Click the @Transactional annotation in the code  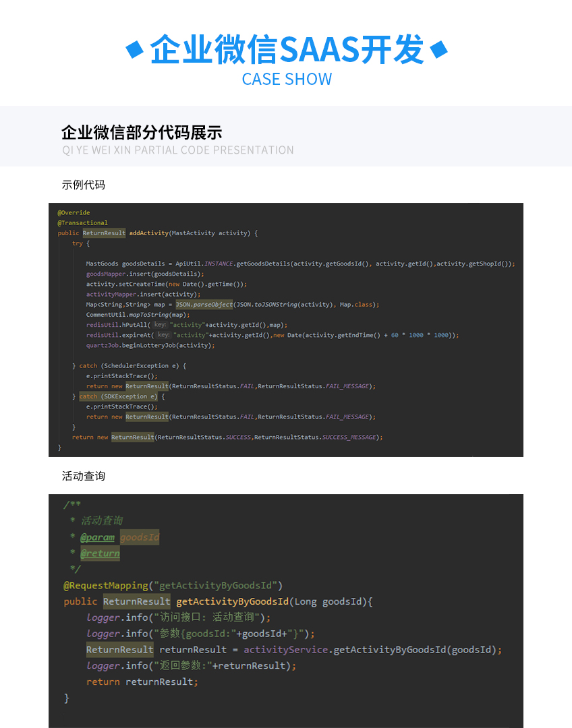[x=82, y=222]
